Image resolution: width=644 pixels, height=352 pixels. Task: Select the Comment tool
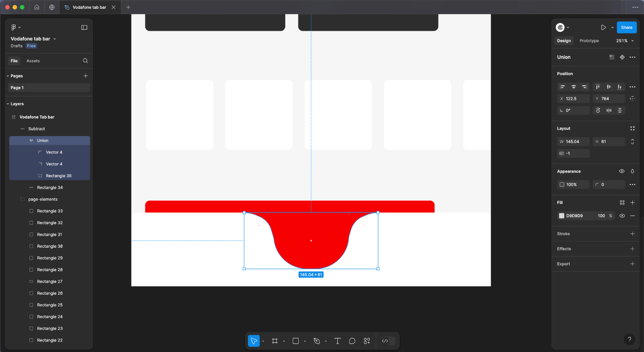tap(352, 341)
